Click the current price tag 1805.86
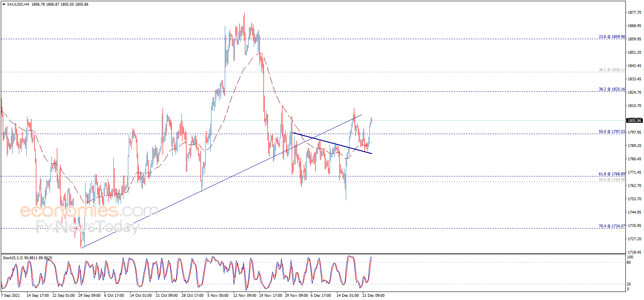 pos(634,120)
